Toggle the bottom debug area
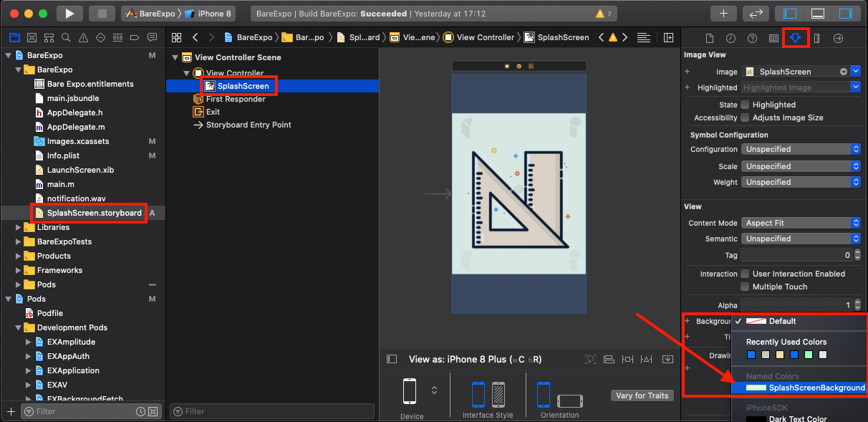Image resolution: width=868 pixels, height=422 pixels. [x=817, y=14]
